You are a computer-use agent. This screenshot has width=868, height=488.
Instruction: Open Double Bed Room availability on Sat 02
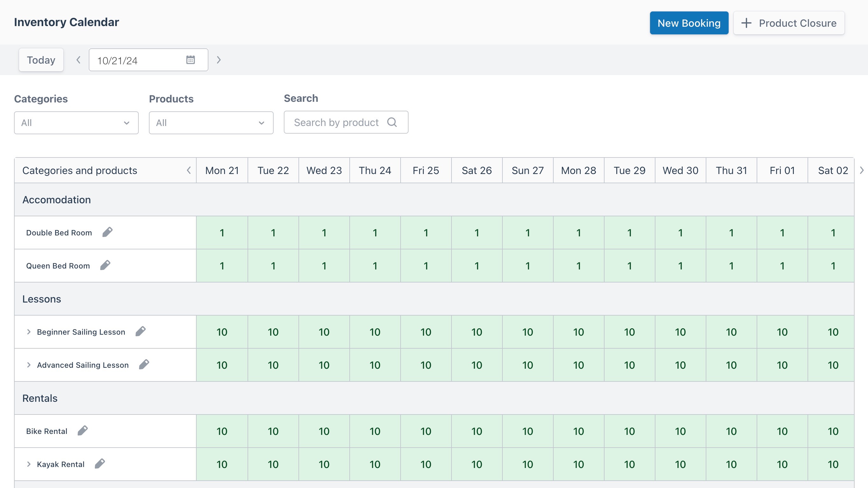point(831,233)
